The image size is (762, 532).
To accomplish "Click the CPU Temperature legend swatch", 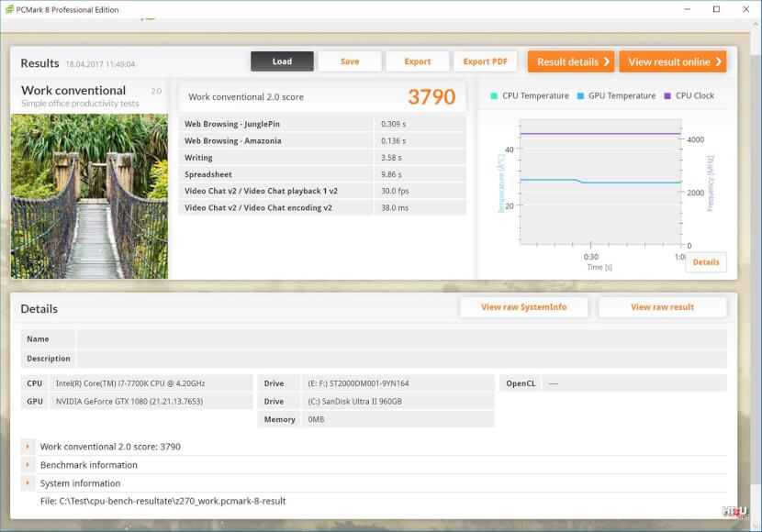I will [494, 96].
